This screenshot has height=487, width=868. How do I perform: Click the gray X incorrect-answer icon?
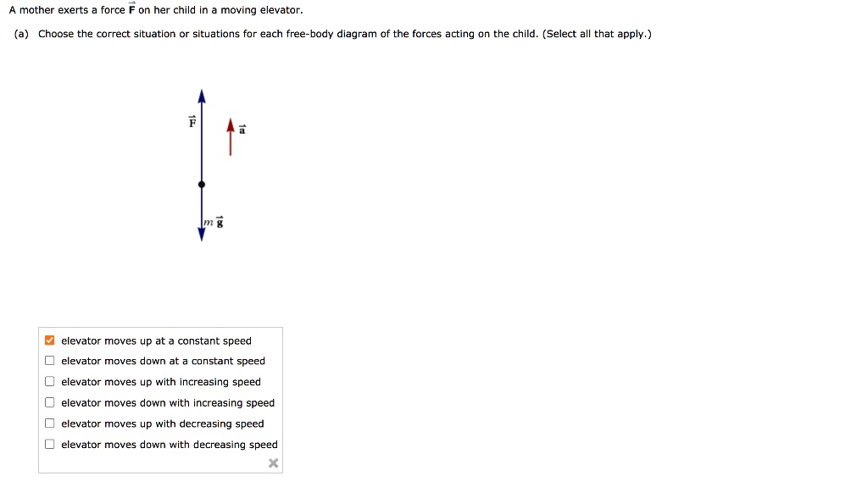[x=272, y=463]
